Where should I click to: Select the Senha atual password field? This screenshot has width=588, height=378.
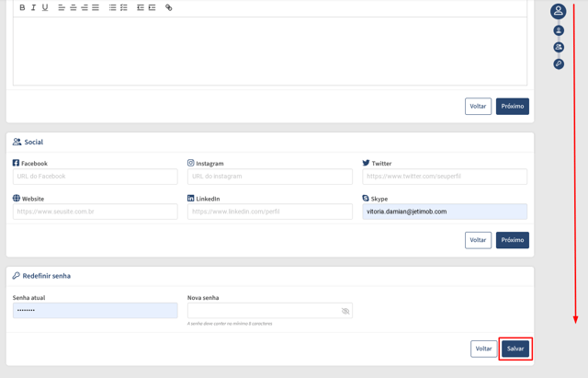coord(96,311)
